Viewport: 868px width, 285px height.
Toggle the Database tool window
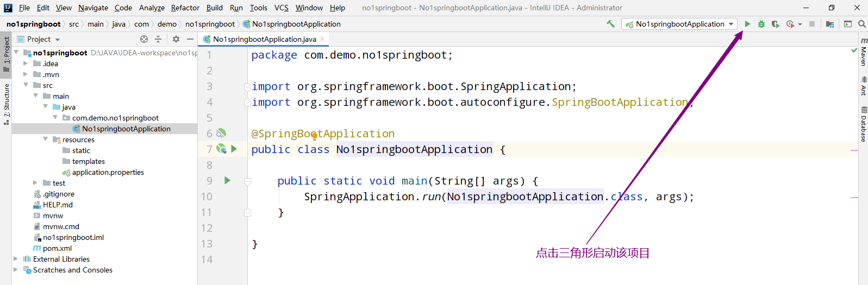pos(863,124)
